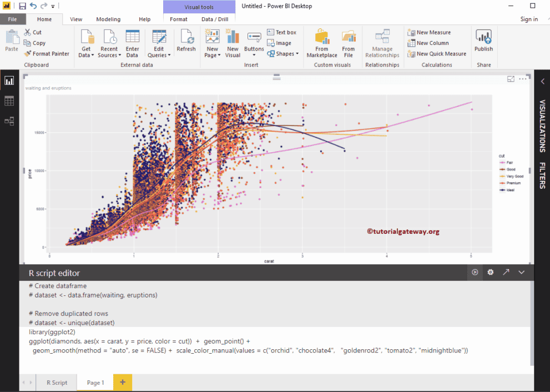Switch to Data view in the left sidebar

pos(9,100)
